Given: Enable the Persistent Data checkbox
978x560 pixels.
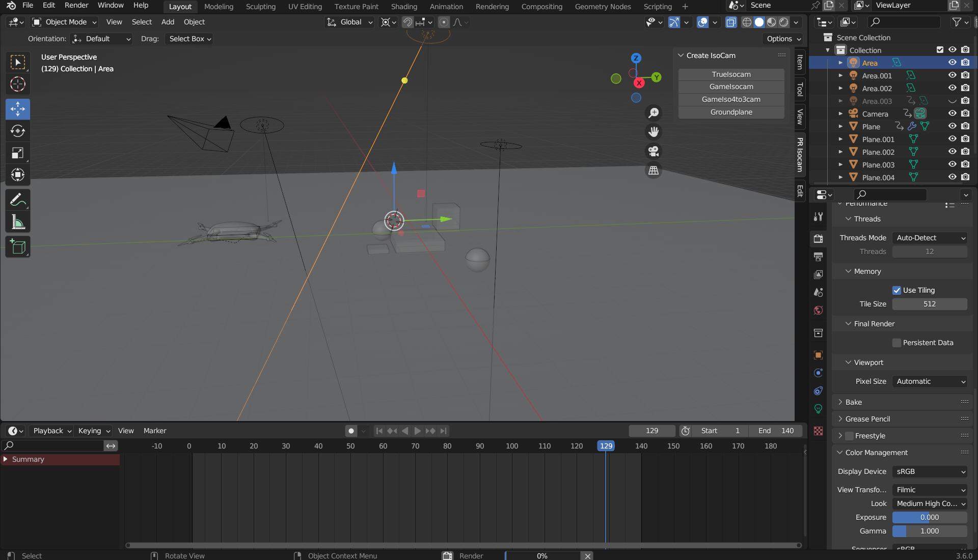Looking at the screenshot, I should point(897,343).
